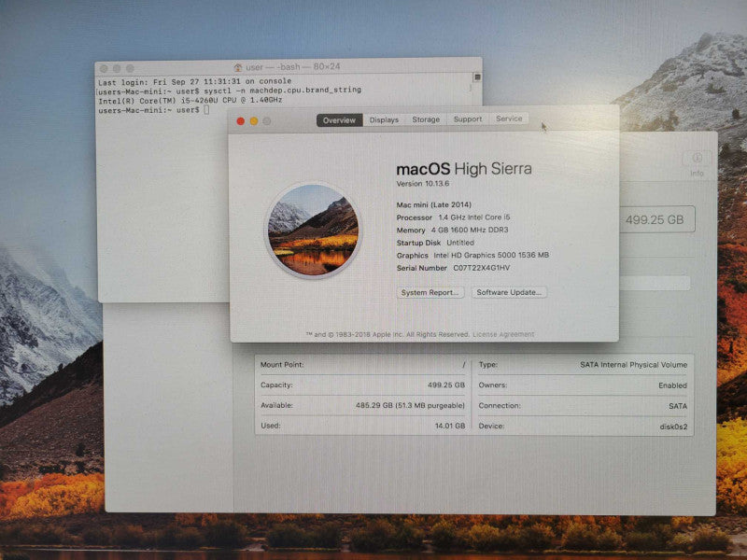The height and width of the screenshot is (560, 747).
Task: Open the Displays tab
Action: pyautogui.click(x=384, y=119)
